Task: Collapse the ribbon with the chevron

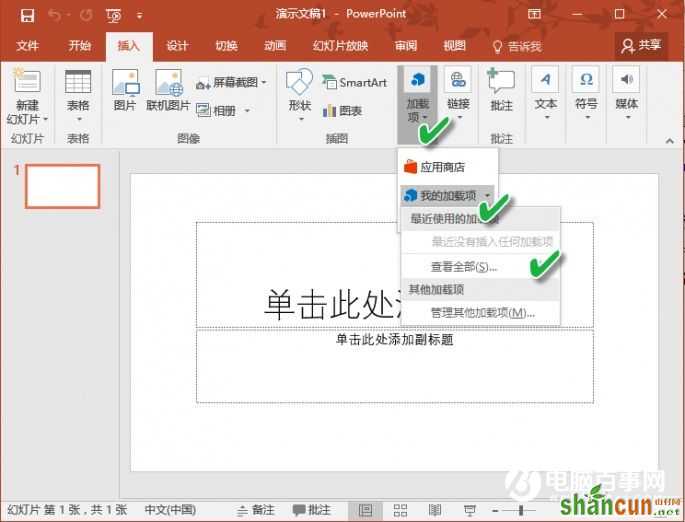Action: (669, 141)
